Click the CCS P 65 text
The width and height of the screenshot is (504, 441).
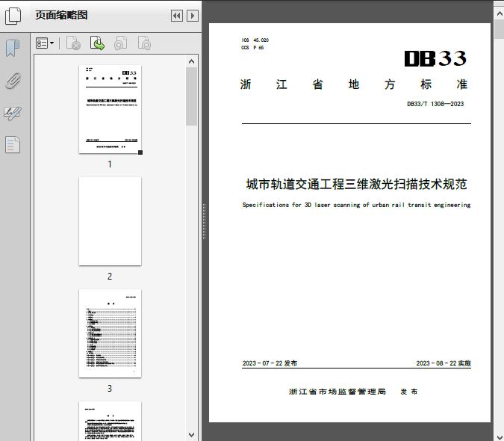click(x=252, y=48)
